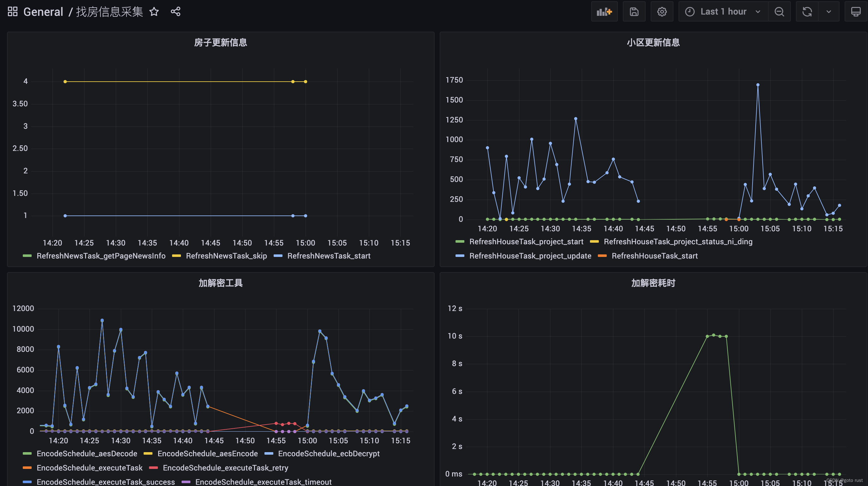Click the Add panel icon
This screenshot has width=868, height=486.
tap(604, 12)
